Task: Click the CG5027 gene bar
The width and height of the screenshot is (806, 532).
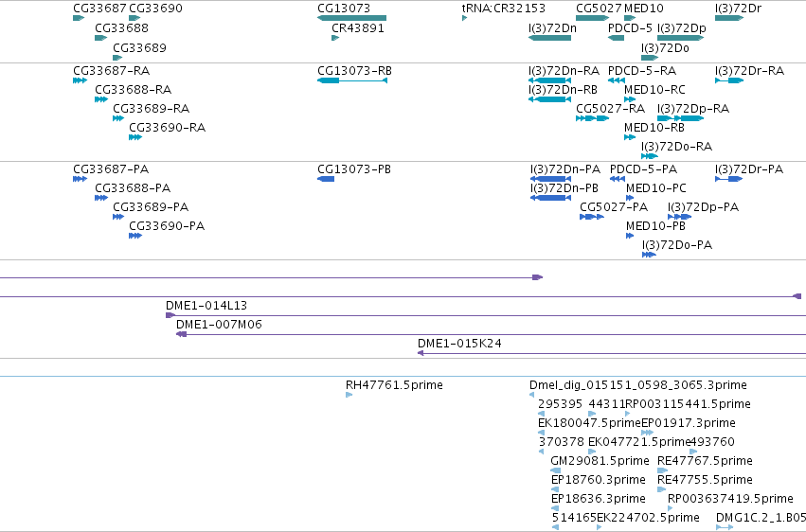Action: [x=592, y=18]
